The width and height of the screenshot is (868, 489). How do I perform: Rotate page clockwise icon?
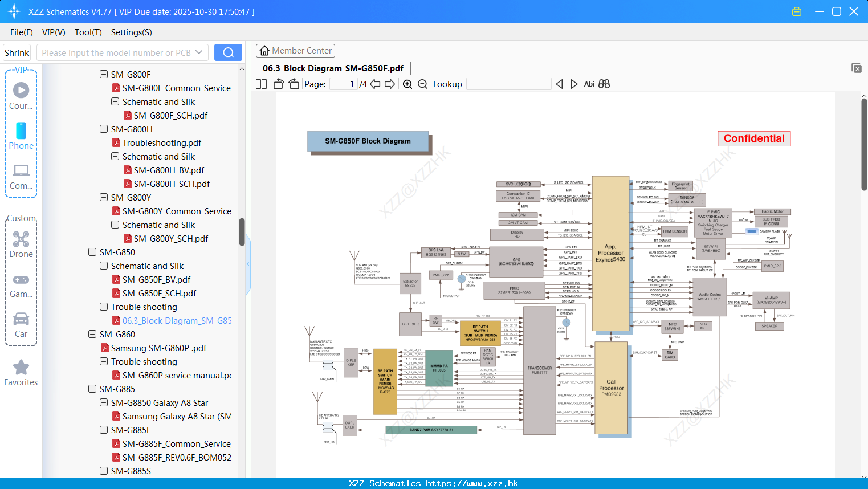coord(294,84)
